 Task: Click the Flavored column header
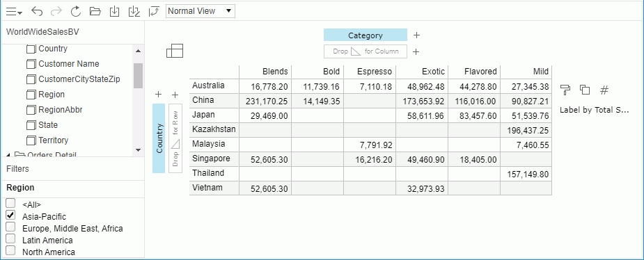tap(474, 72)
